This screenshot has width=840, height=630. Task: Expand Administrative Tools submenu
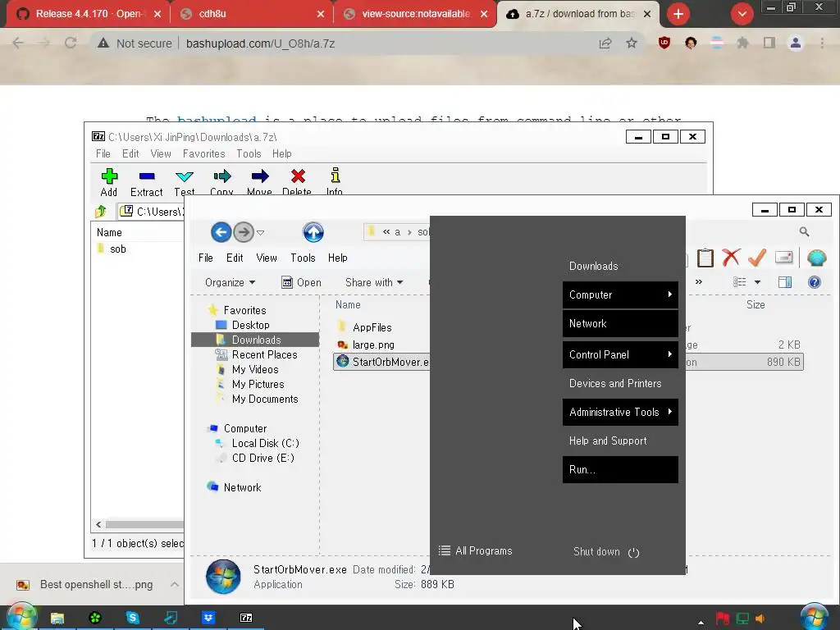click(x=620, y=412)
